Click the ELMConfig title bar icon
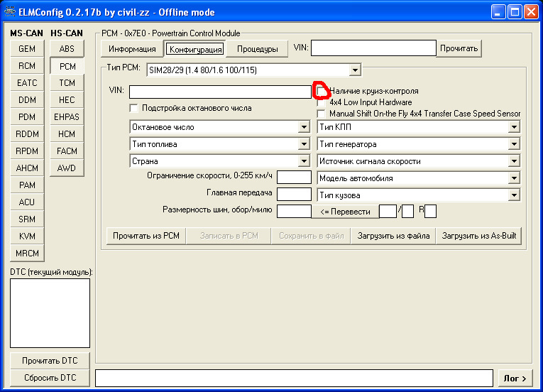This screenshot has width=543, height=392. pyautogui.click(x=10, y=12)
